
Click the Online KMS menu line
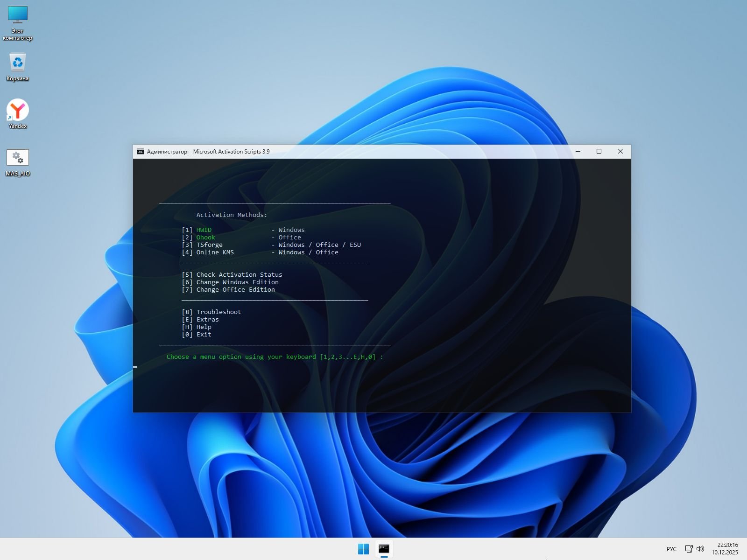(215, 252)
